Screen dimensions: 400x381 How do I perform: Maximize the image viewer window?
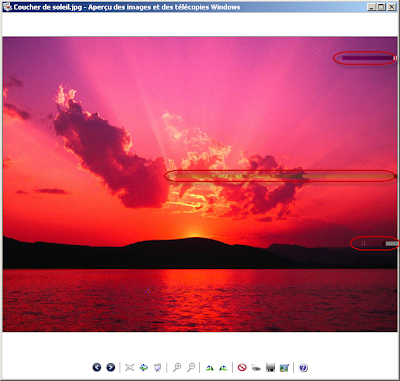tap(381, 7)
